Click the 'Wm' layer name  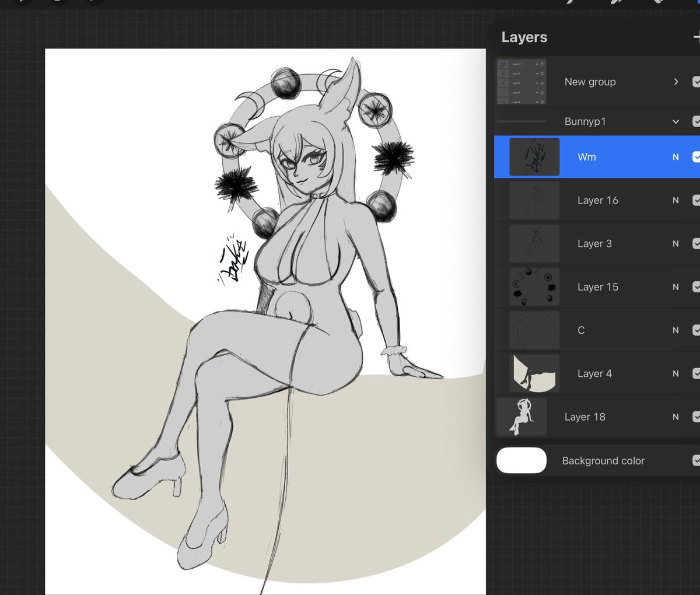[x=587, y=157]
